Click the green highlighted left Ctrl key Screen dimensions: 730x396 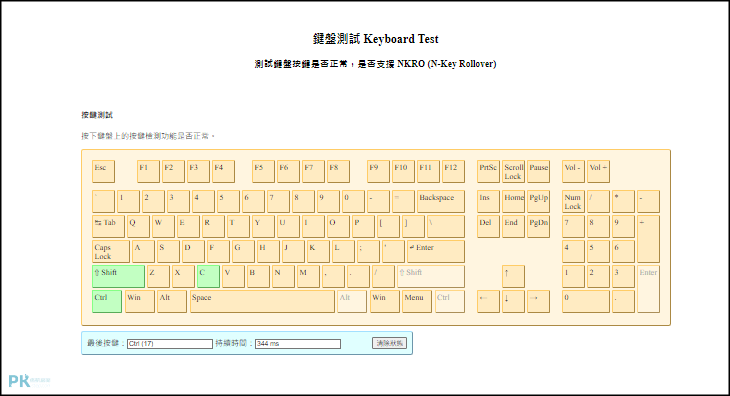[107, 302]
